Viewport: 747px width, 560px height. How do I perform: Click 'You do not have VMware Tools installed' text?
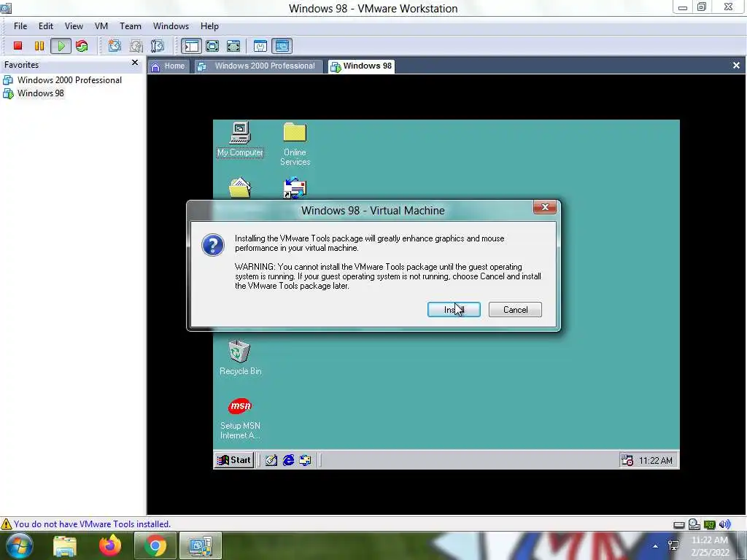(x=92, y=524)
